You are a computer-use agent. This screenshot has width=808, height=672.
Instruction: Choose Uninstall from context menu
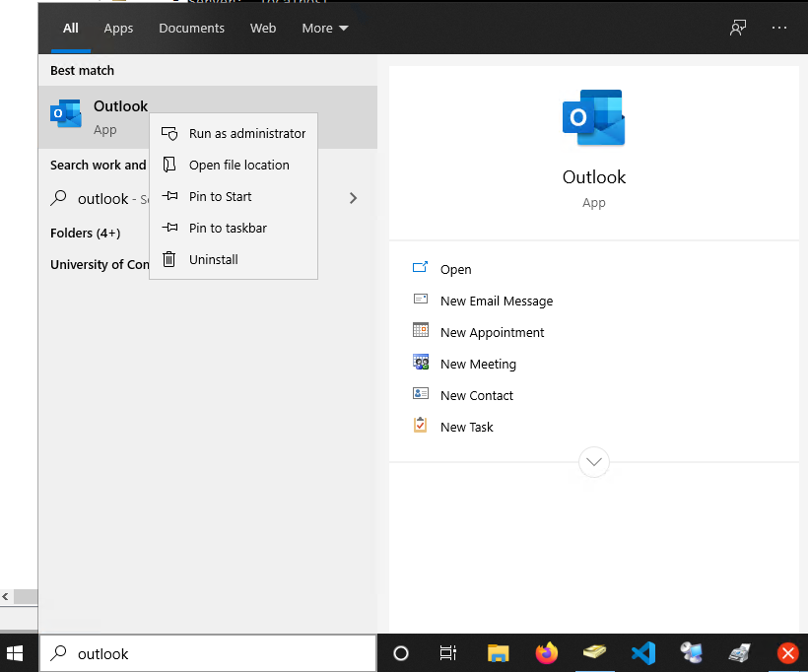pos(234,259)
